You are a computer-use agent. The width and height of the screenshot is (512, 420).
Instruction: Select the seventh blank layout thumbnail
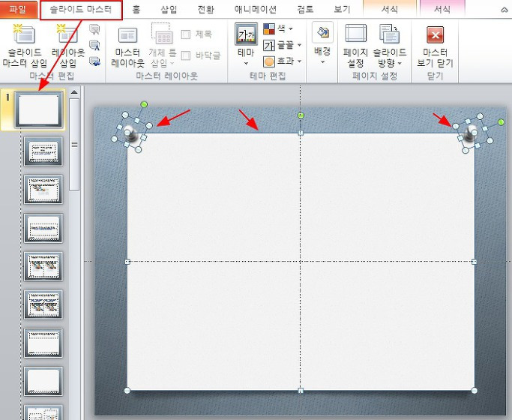click(x=43, y=382)
